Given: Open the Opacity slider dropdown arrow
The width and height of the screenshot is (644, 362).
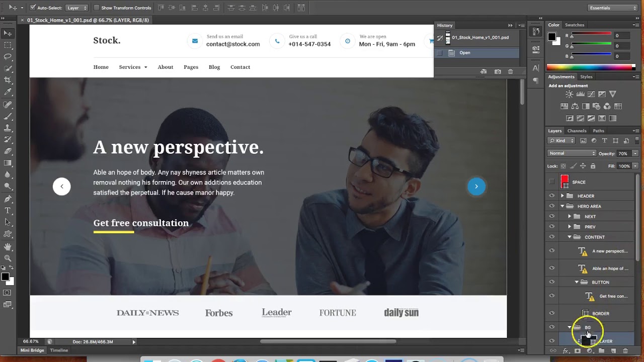Looking at the screenshot, I should click(x=635, y=153).
